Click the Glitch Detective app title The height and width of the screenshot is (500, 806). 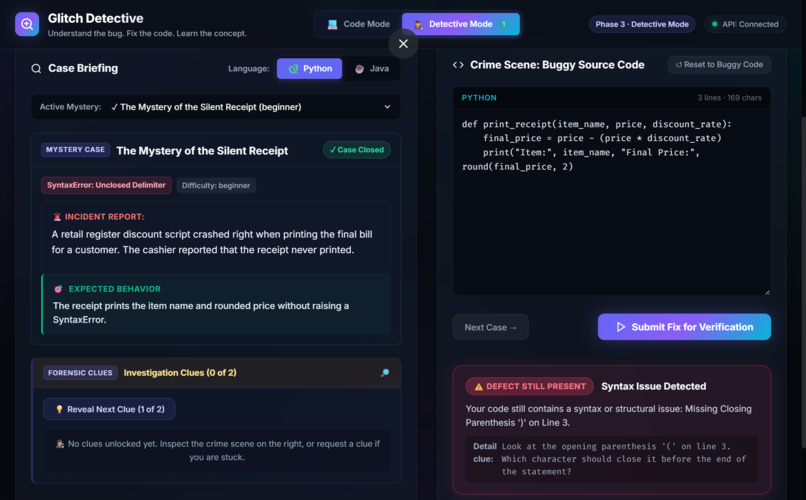click(x=96, y=18)
